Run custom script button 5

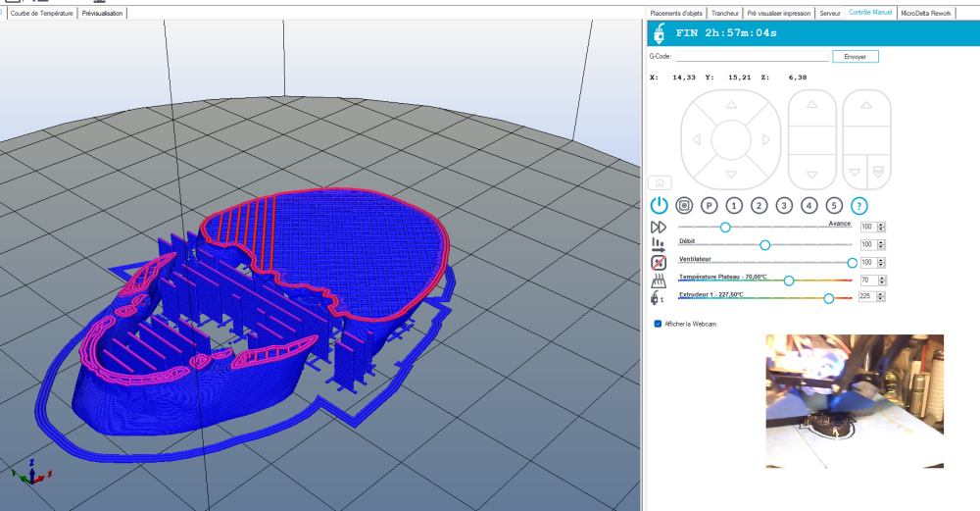point(834,206)
